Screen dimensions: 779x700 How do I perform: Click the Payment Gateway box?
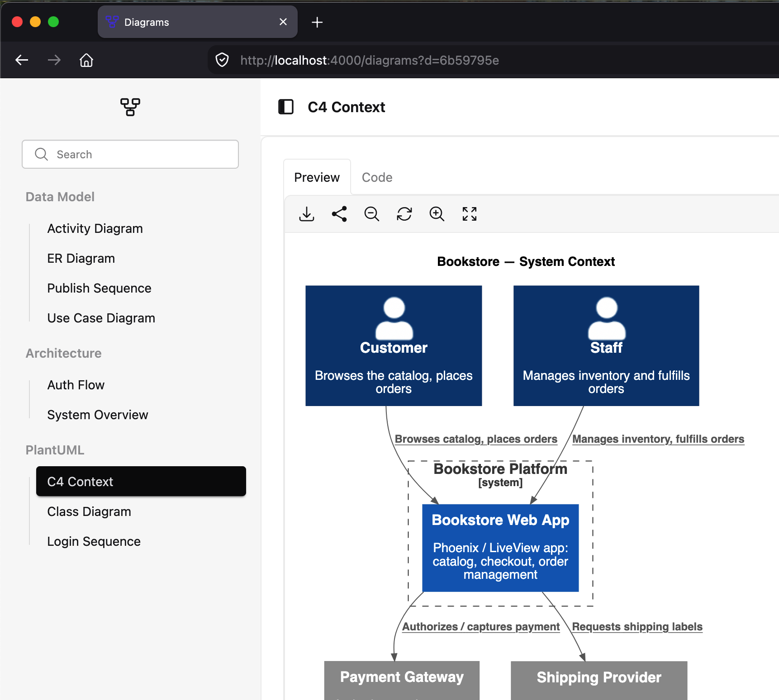click(402, 681)
